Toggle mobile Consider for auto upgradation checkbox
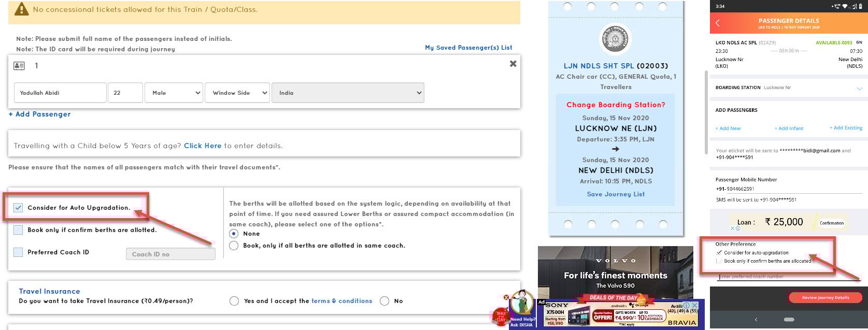 pos(719,253)
